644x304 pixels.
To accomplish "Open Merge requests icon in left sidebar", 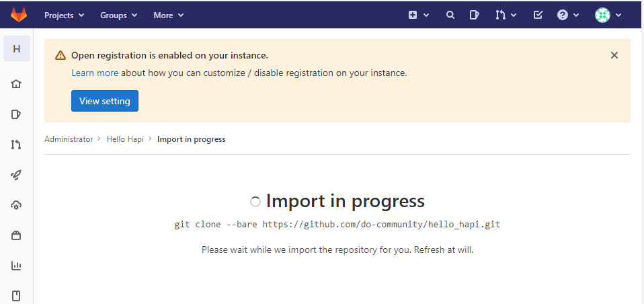I will [x=16, y=145].
